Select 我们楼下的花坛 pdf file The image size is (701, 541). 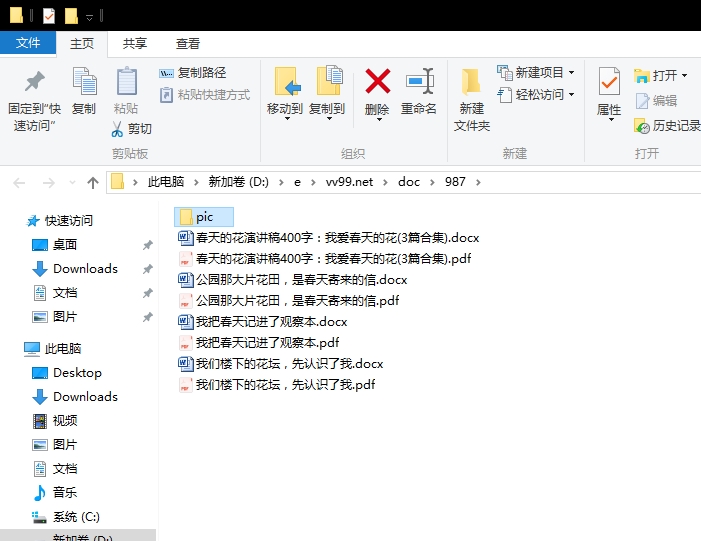pos(277,385)
